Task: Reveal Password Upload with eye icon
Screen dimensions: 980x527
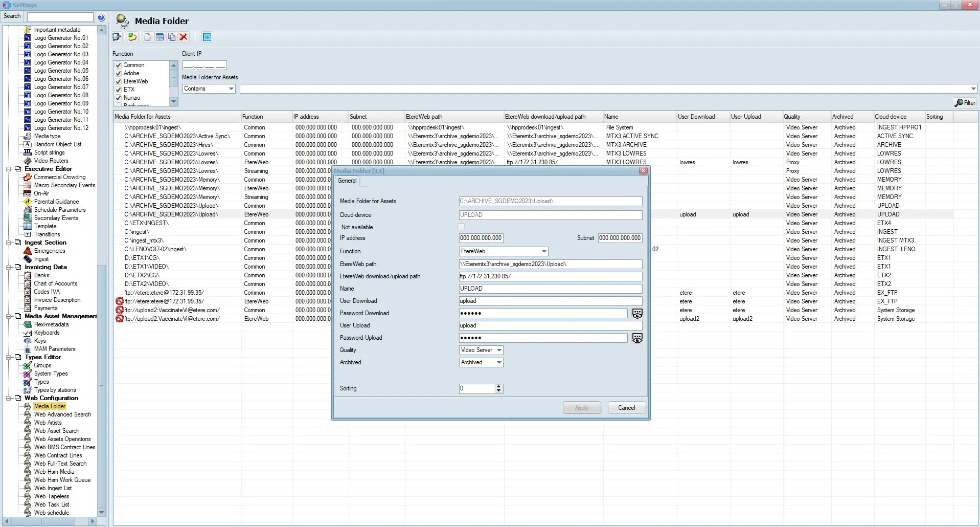Action: coord(637,338)
